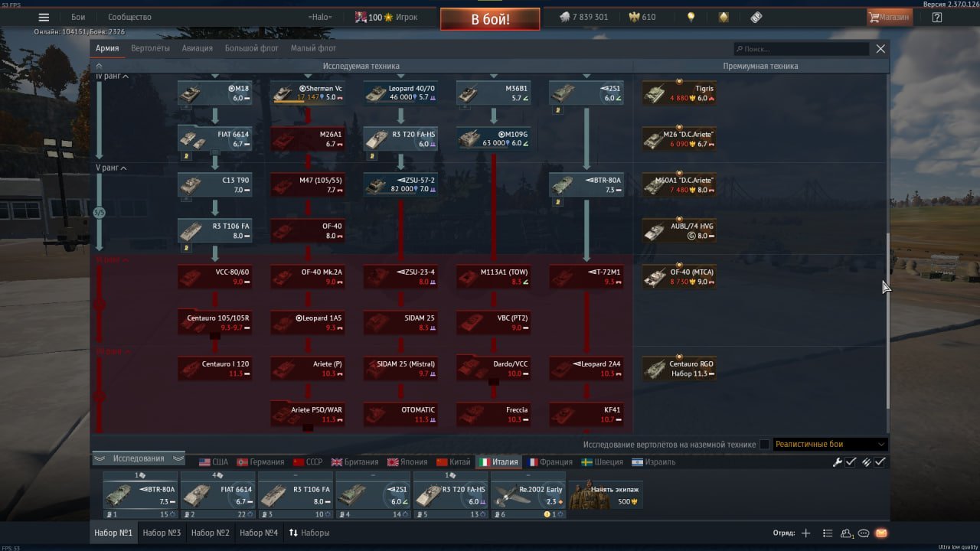
Task: Open the chat speech bubble icon
Action: point(864,533)
